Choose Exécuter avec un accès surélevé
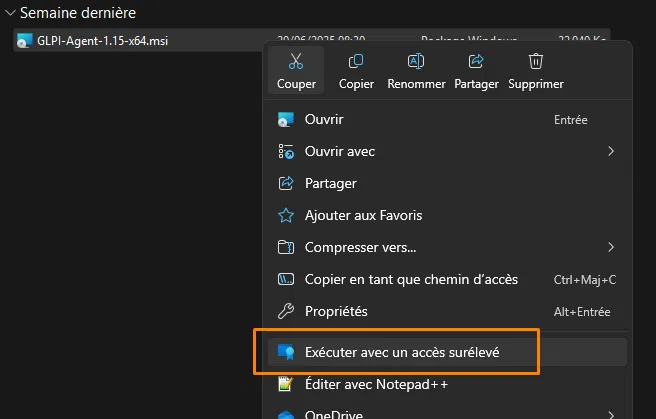656x419 pixels. click(447, 352)
